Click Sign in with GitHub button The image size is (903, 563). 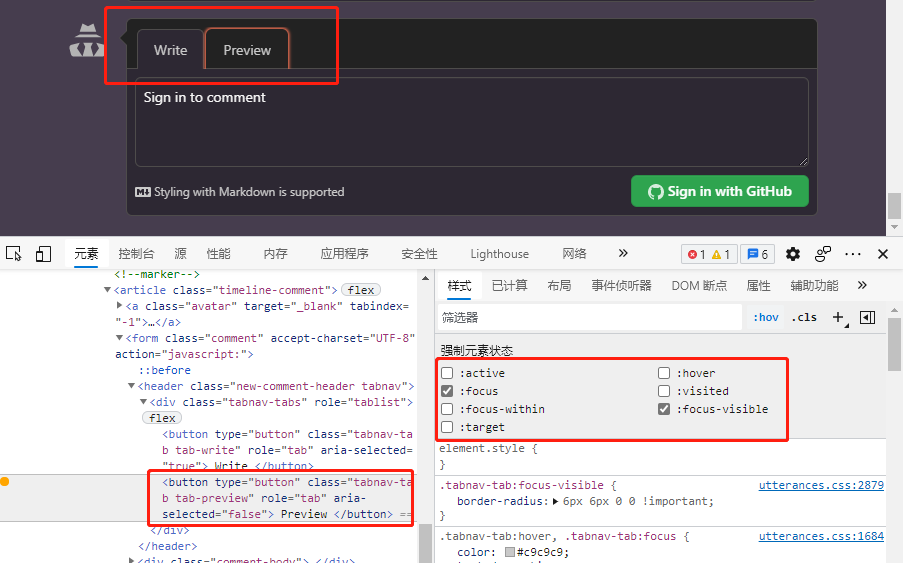(720, 191)
